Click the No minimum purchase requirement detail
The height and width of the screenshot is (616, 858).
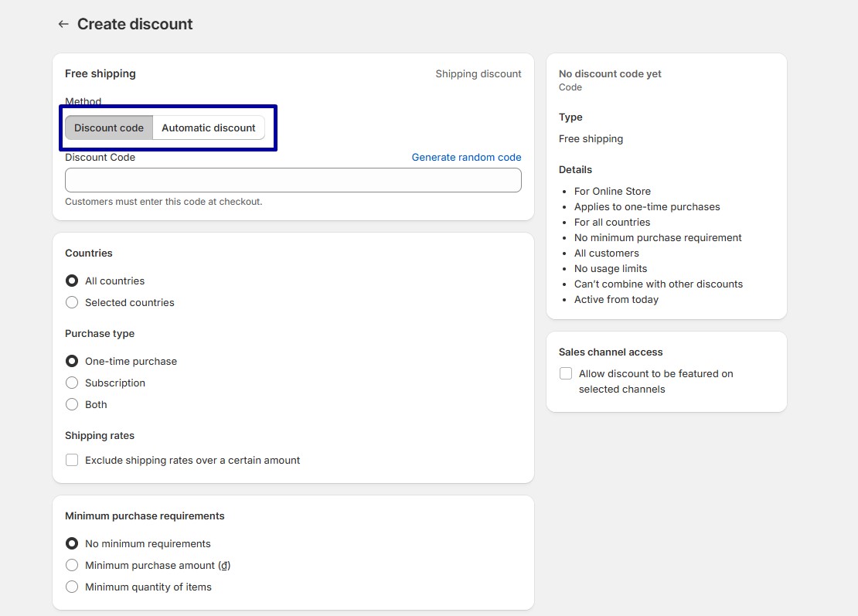[658, 238]
